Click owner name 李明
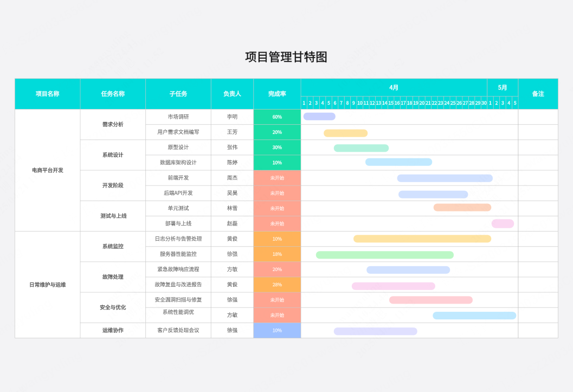 click(232, 117)
